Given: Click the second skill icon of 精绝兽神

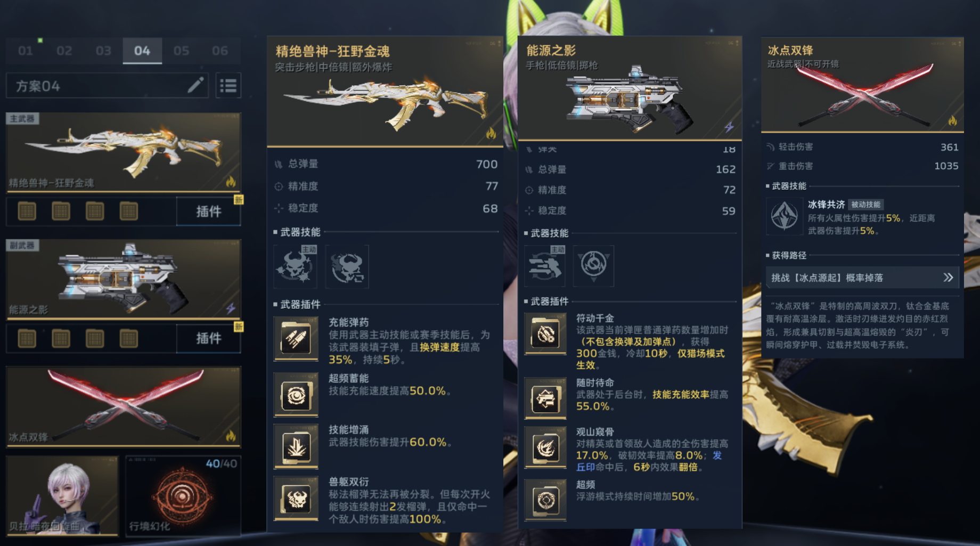Looking at the screenshot, I should coord(347,266).
